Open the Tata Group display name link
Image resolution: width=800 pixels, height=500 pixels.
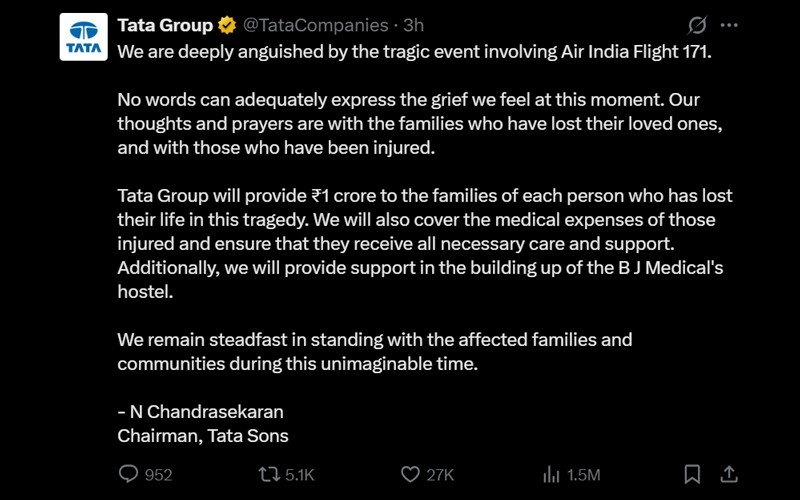tap(165, 25)
